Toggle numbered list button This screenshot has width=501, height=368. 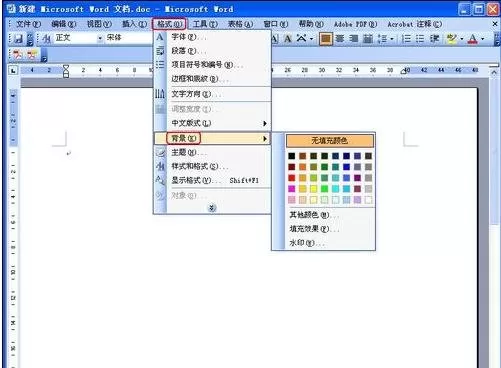406,39
